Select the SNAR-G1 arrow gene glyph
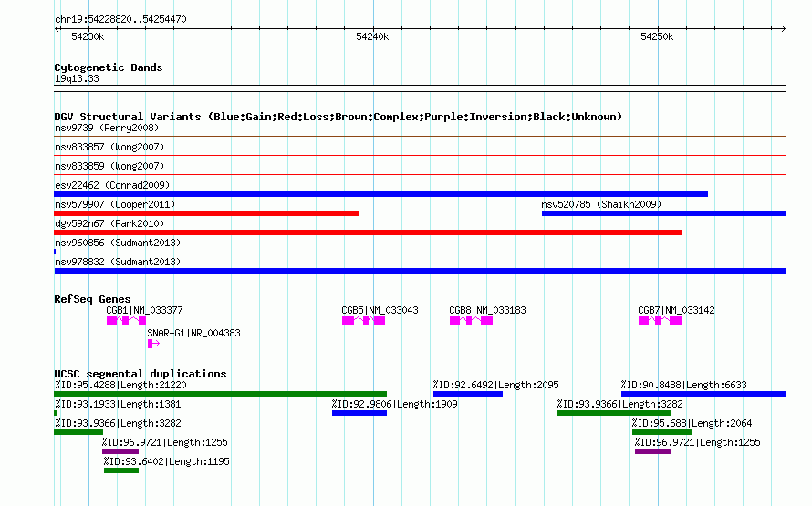 153,344
